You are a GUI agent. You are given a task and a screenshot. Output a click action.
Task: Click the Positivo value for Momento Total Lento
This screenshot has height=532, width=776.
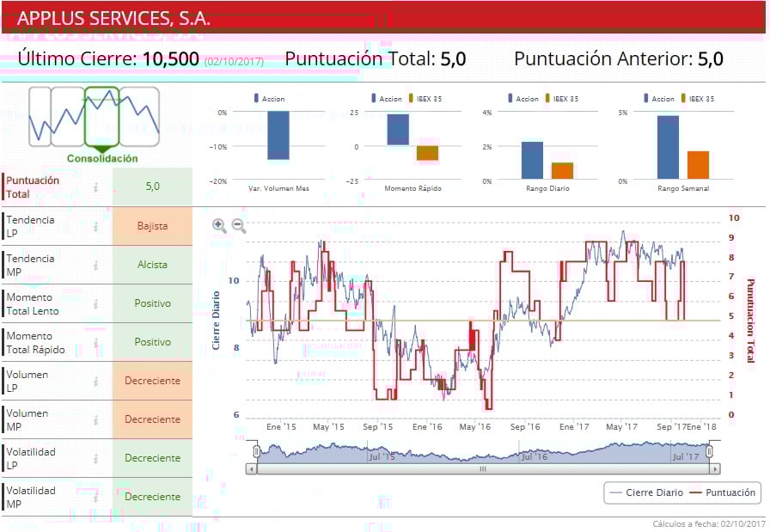click(x=152, y=303)
